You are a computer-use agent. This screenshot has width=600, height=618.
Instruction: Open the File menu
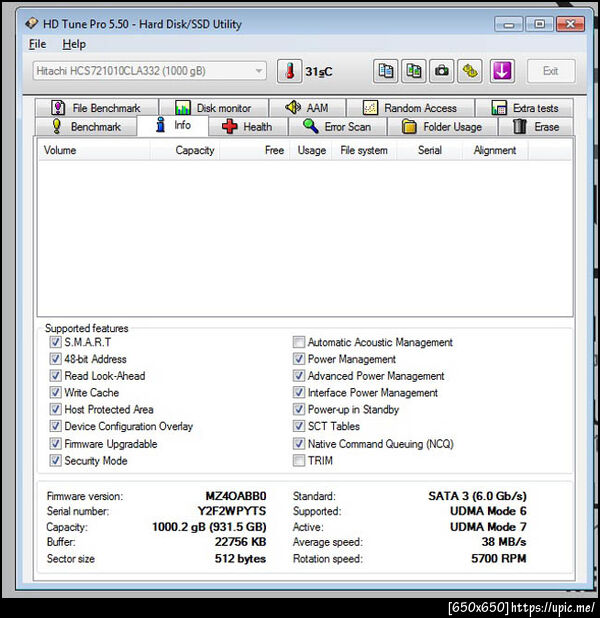pos(37,44)
